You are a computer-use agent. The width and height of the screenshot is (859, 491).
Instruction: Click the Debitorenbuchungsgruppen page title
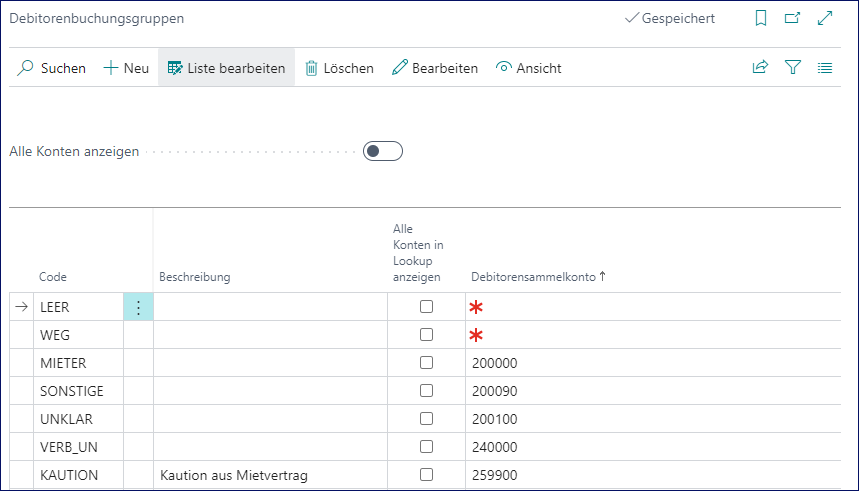tap(96, 19)
